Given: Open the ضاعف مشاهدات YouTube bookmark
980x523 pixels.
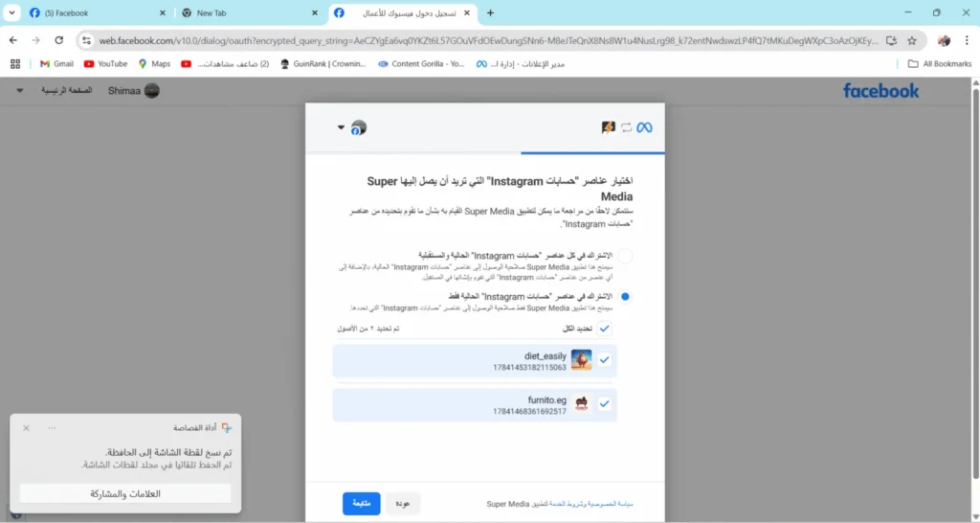Looking at the screenshot, I should (x=225, y=64).
